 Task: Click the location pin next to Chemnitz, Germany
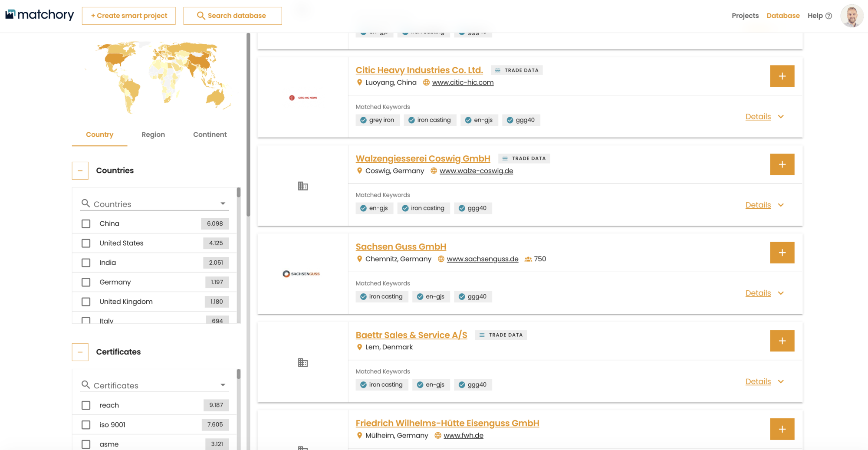point(359,259)
